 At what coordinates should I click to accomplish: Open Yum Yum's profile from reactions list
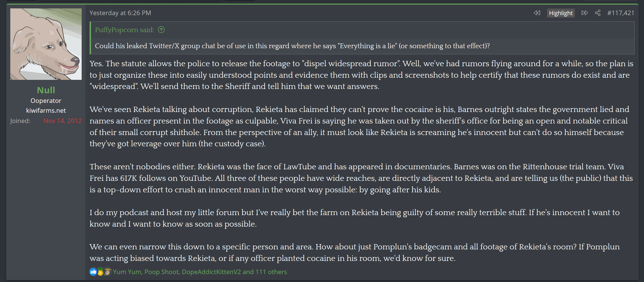coord(127,272)
